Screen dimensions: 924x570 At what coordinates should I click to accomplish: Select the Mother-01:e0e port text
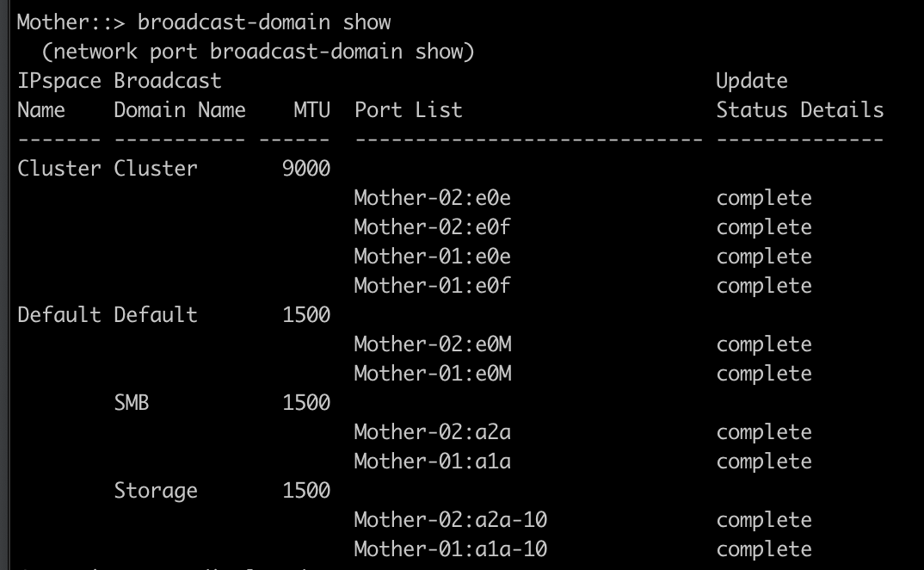432,257
